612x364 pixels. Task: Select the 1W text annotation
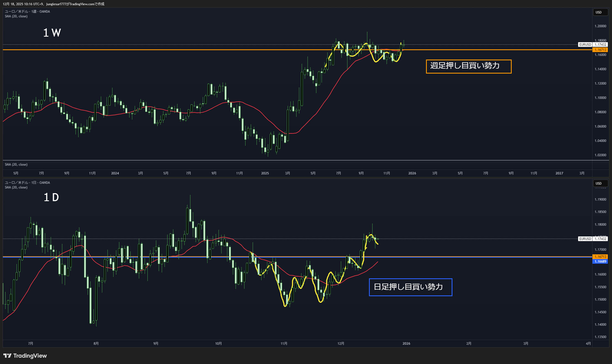click(x=52, y=33)
